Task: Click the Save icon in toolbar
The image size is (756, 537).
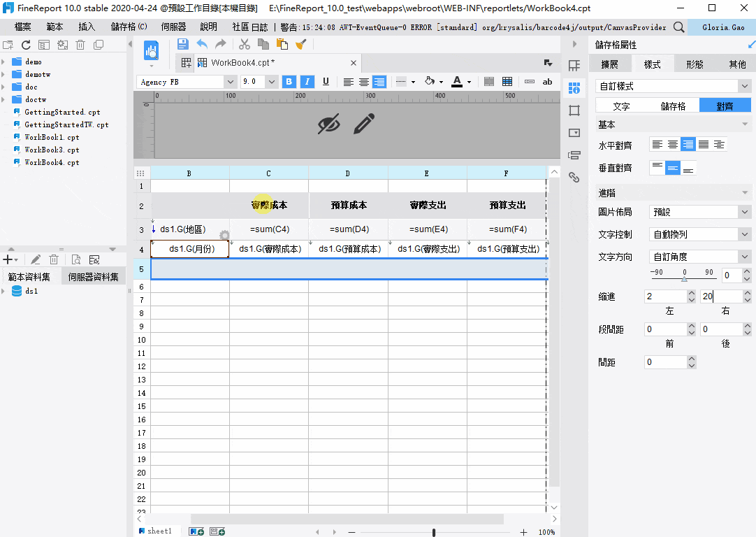Action: [183, 44]
